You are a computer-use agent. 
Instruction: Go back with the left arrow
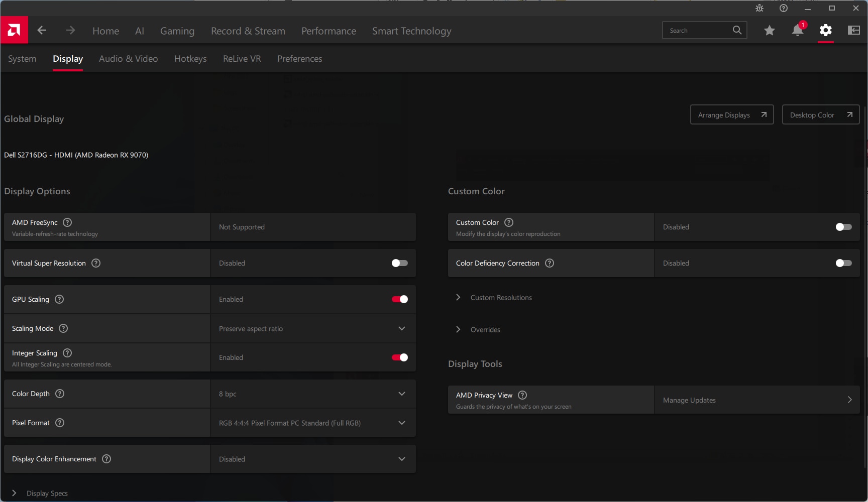[x=42, y=30]
